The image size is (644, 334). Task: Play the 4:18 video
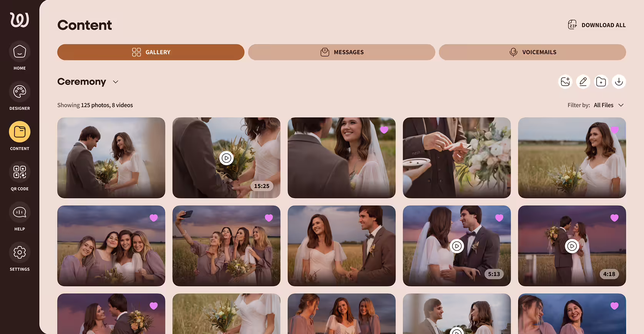pos(572,246)
